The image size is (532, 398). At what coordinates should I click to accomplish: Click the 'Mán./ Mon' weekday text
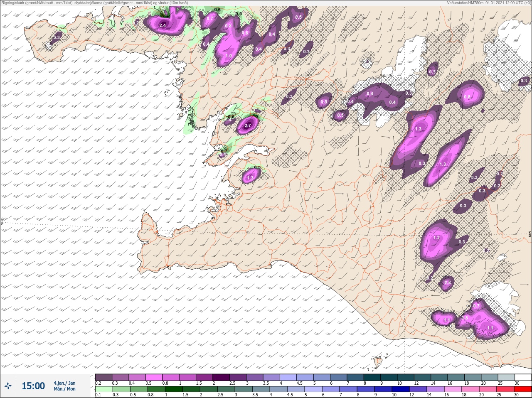(64, 389)
